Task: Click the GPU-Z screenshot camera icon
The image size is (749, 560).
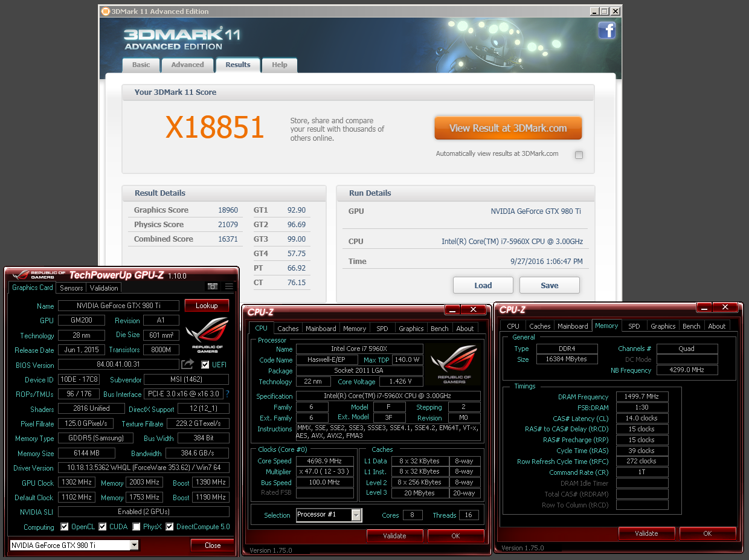Action: [213, 287]
